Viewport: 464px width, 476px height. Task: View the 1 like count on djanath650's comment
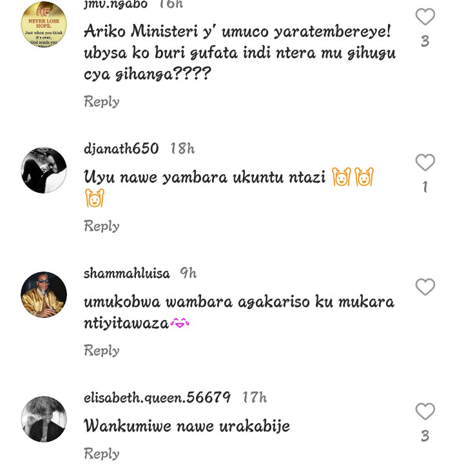pos(425,186)
